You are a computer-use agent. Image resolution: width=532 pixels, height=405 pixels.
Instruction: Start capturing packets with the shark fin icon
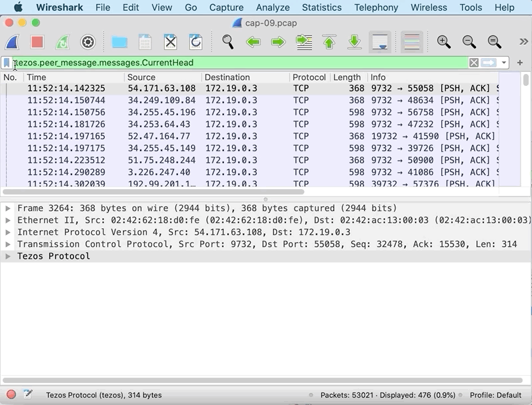tap(12, 43)
